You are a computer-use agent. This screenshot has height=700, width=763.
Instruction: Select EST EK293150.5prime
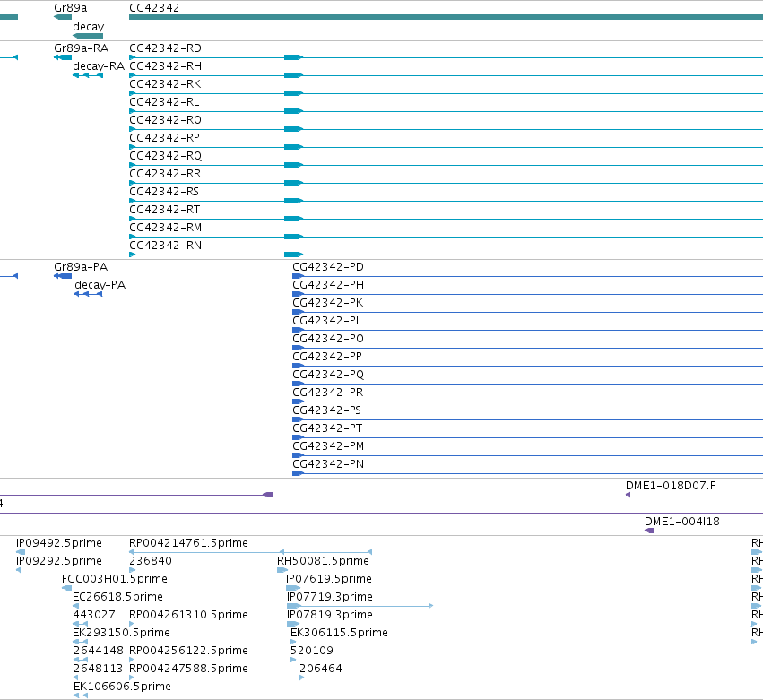(122, 633)
